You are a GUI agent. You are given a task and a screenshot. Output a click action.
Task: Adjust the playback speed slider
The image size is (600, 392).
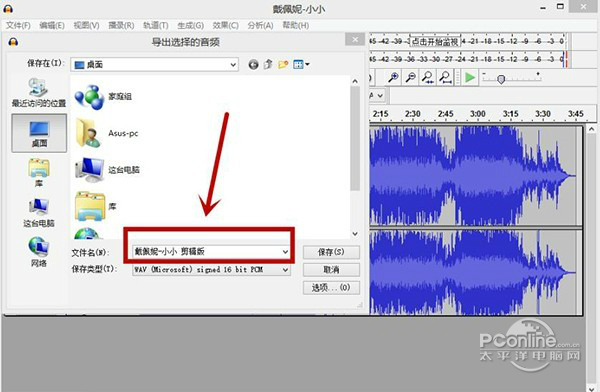(501, 79)
